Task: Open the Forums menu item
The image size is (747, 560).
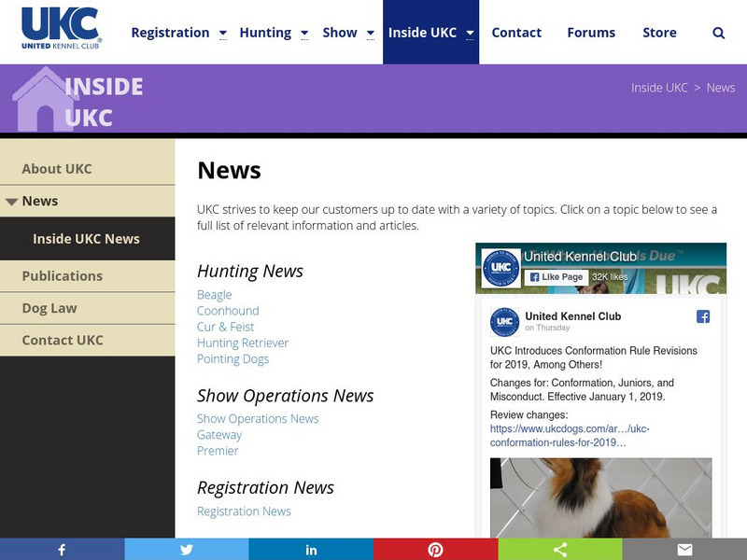Action: pos(591,33)
